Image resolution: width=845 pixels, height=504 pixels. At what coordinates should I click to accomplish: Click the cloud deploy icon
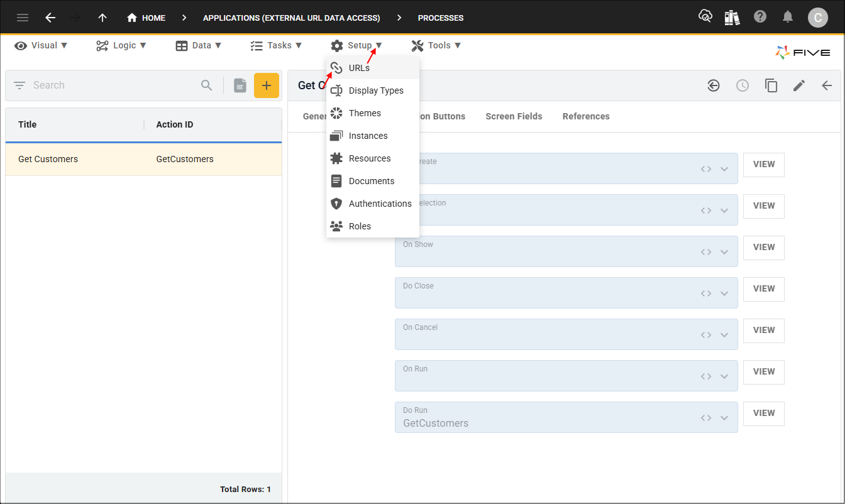[x=705, y=17]
